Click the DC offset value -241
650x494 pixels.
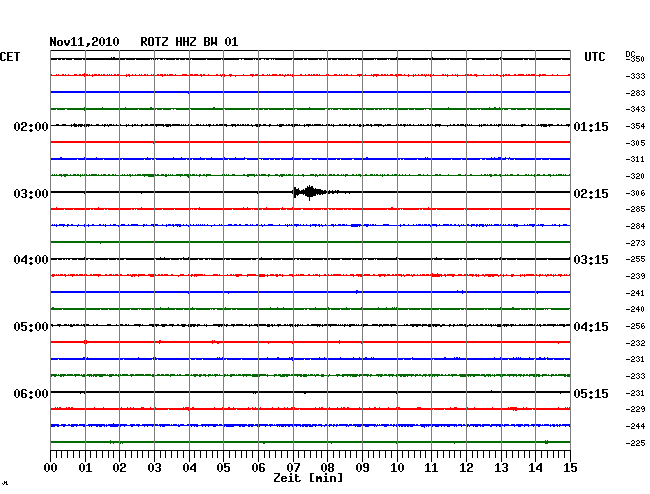click(x=635, y=293)
